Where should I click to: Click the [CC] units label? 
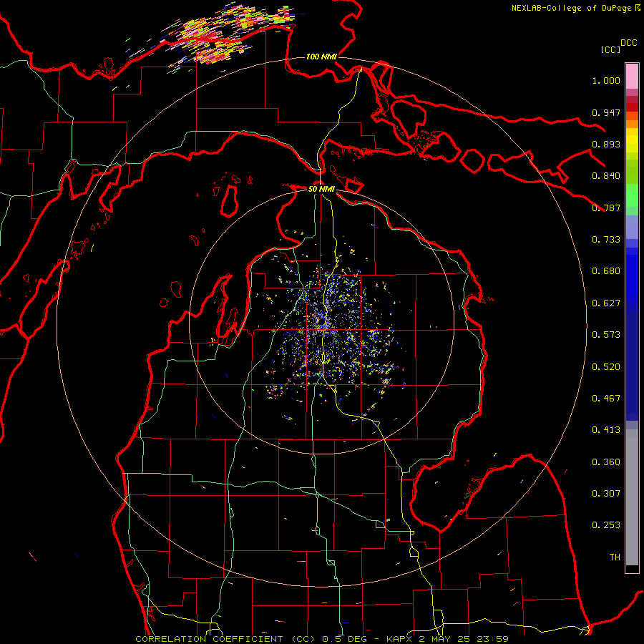tap(611, 49)
